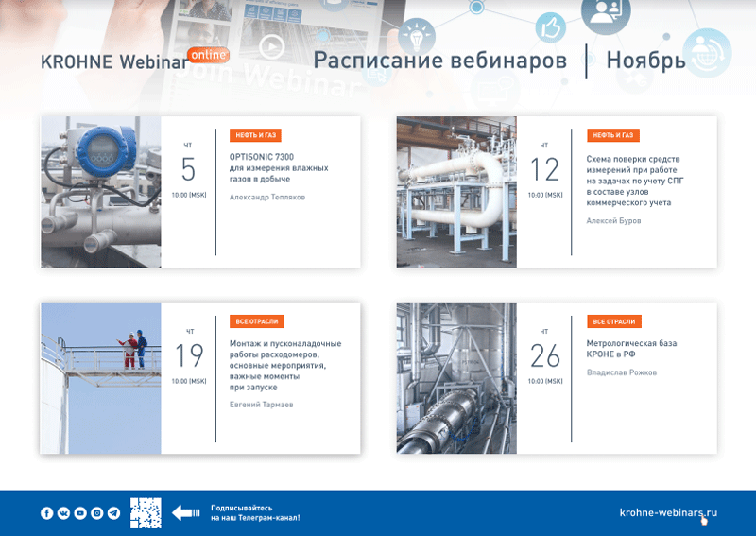Click the thumbs-up icon in header
This screenshot has width=756, height=536.
click(550, 27)
